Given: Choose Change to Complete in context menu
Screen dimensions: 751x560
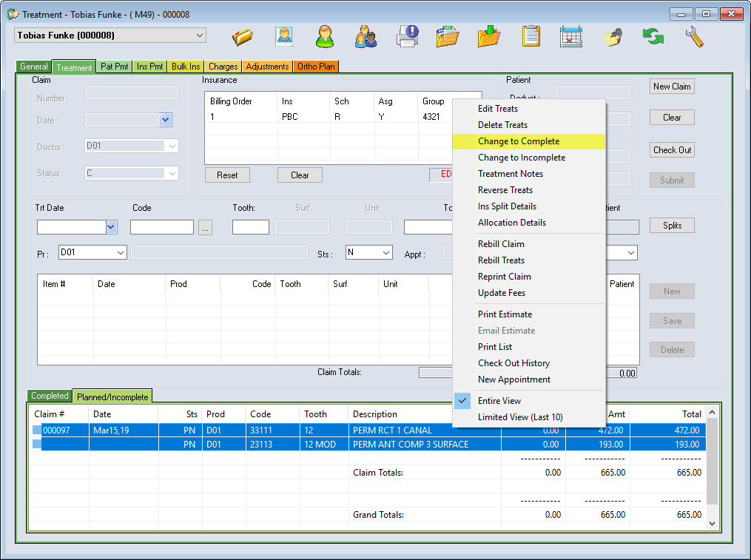Looking at the screenshot, I should click(x=518, y=141).
